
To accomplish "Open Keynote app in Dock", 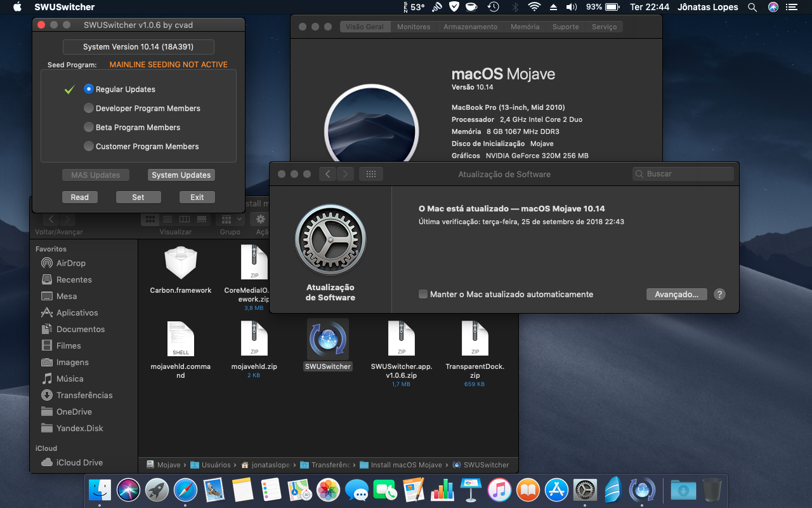I will pos(471,490).
